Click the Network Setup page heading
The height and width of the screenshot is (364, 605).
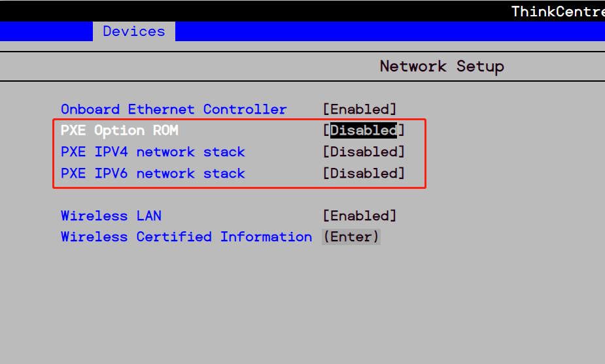[441, 66]
